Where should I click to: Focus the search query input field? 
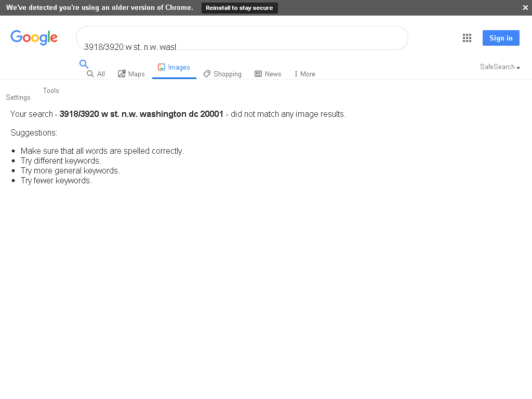[x=242, y=38]
